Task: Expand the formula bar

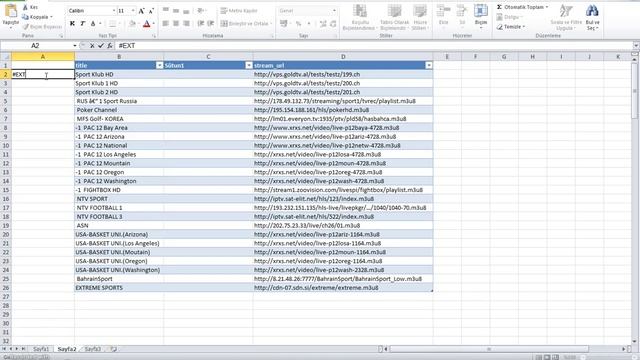Action: click(636, 46)
